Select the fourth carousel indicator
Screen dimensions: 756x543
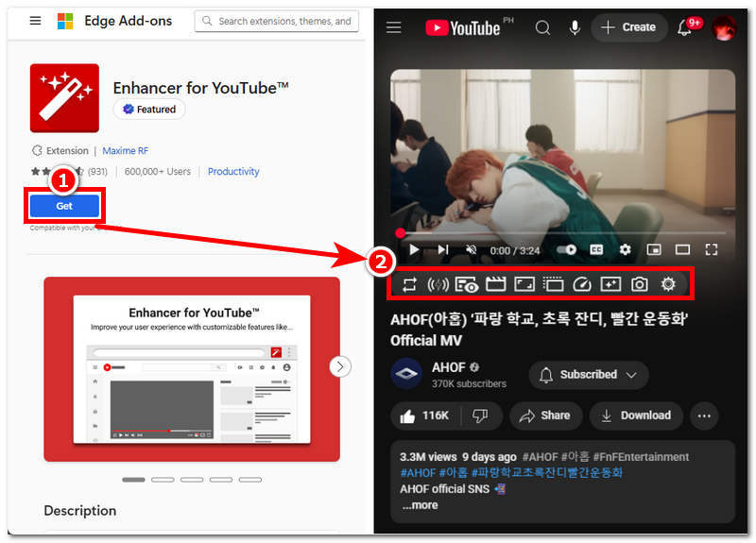point(221,480)
